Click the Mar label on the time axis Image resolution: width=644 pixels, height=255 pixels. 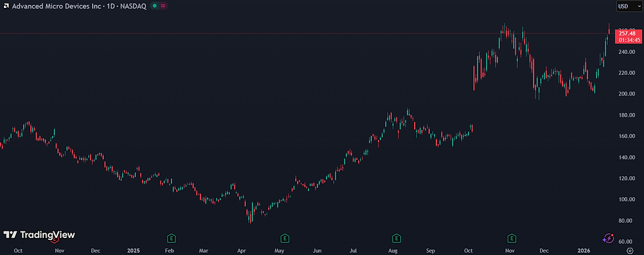point(204,250)
